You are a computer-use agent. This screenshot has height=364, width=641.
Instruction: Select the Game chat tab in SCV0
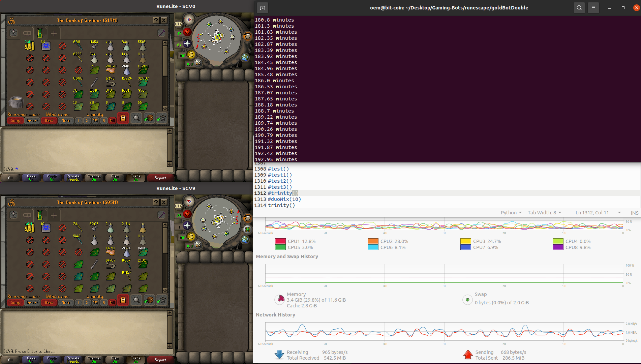[31, 178]
